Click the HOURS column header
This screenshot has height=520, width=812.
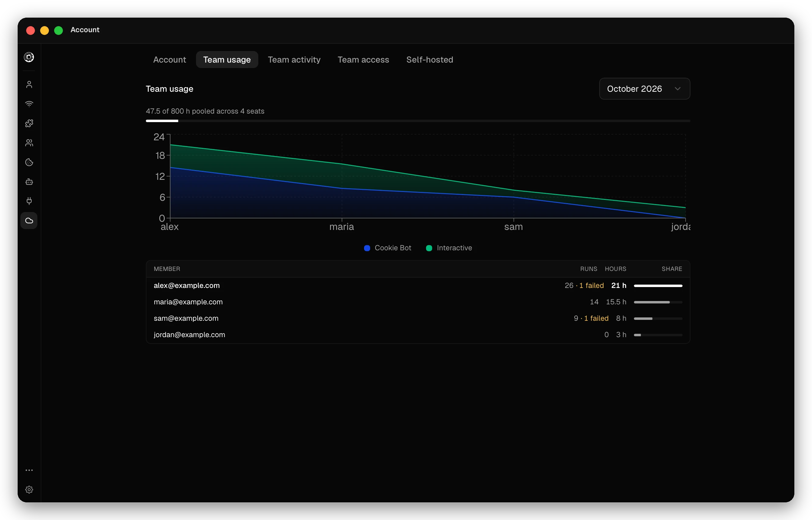pos(615,269)
